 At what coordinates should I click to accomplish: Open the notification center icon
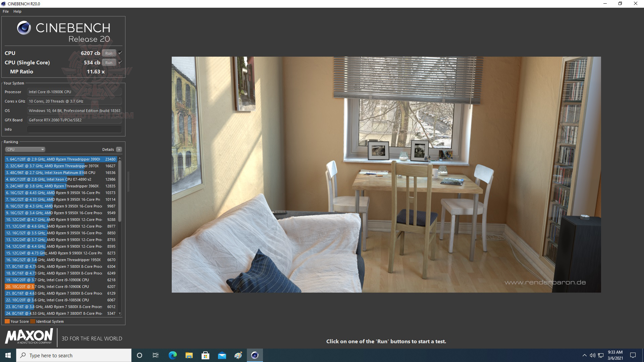(633, 355)
